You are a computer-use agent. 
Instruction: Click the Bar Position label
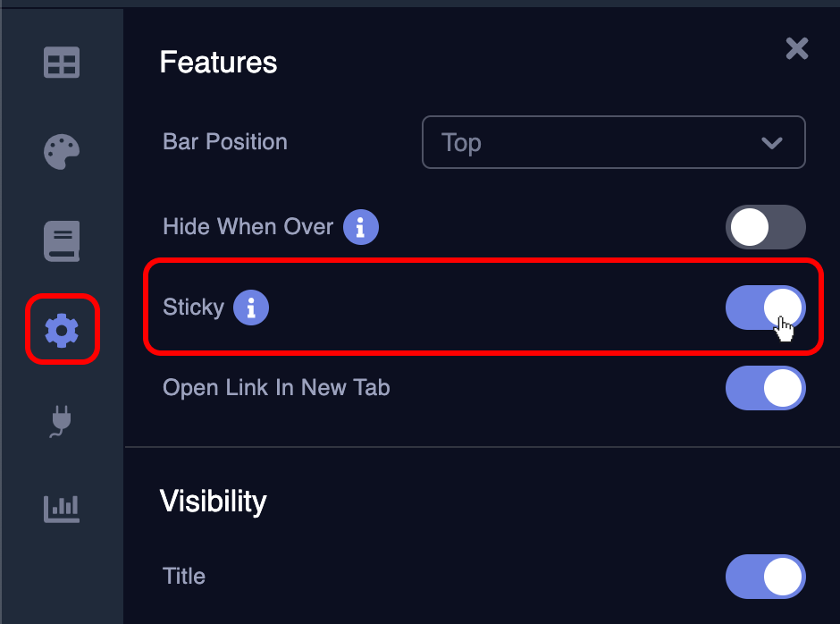224,141
